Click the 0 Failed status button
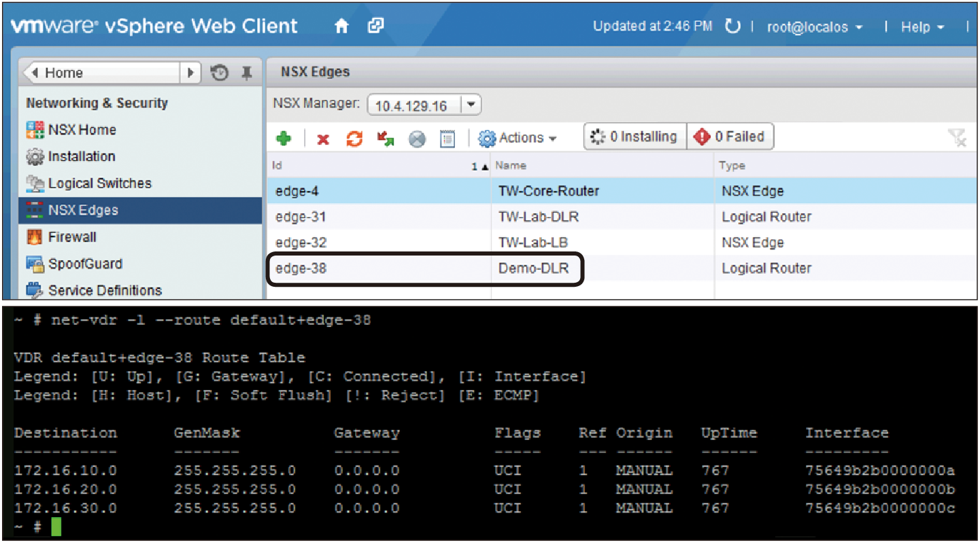 (x=730, y=137)
